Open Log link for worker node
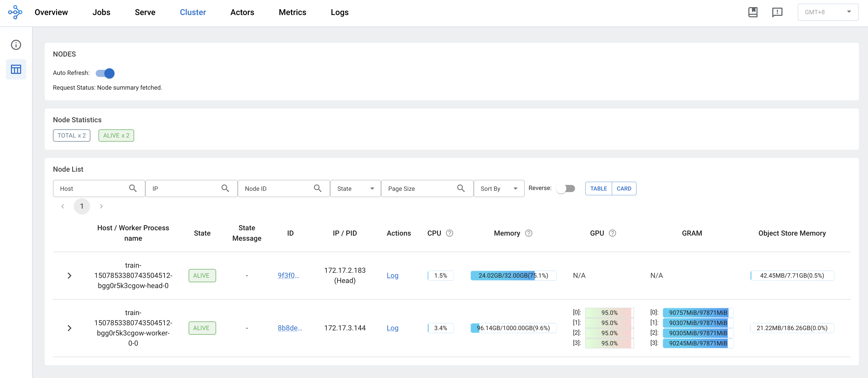This screenshot has height=378, width=868. (392, 328)
